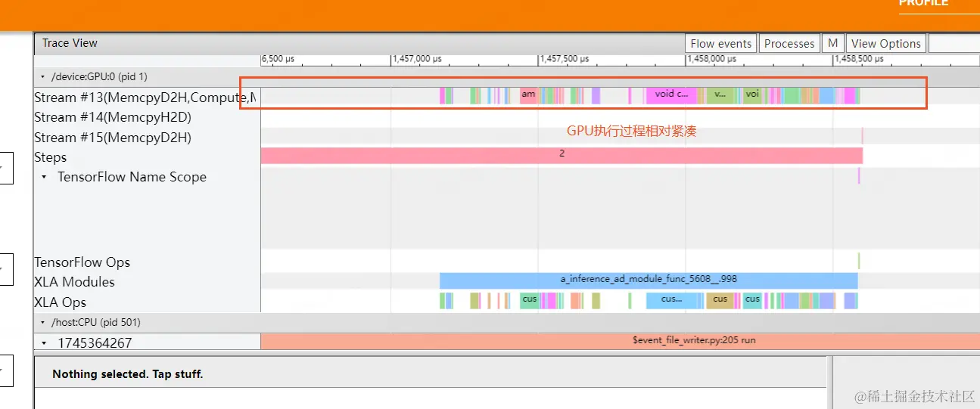Open View Options menu
Screen dimensions: 980x409
886,43
